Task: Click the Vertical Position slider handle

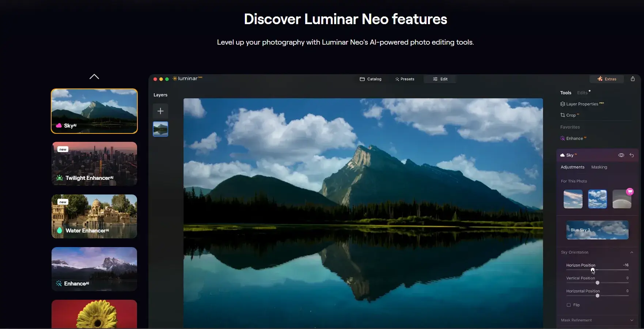Action: click(598, 283)
